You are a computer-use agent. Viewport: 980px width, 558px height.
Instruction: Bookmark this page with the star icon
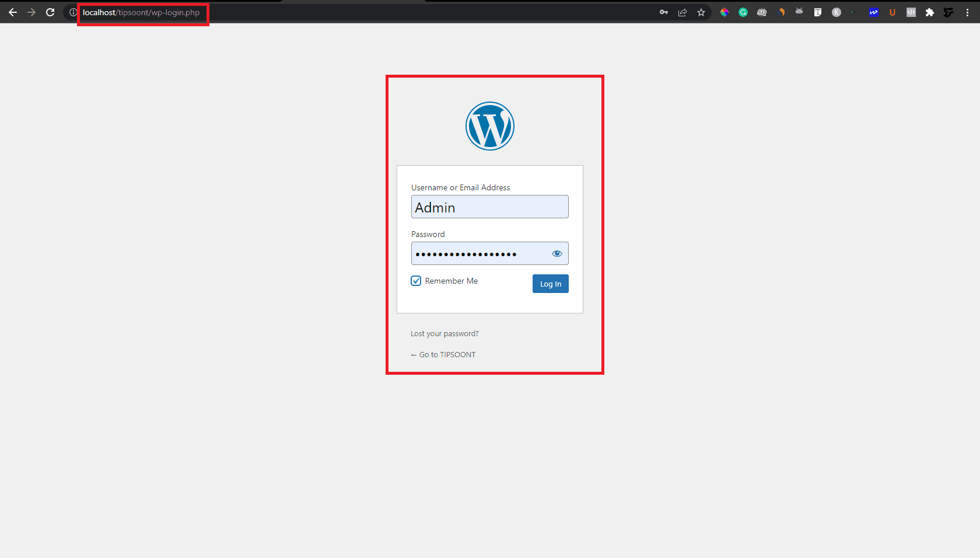(x=701, y=12)
